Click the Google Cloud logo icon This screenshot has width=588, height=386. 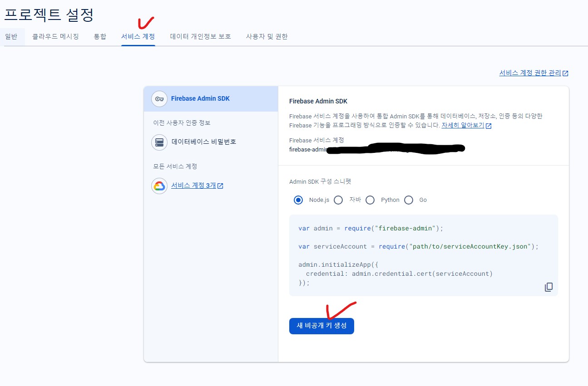click(159, 186)
